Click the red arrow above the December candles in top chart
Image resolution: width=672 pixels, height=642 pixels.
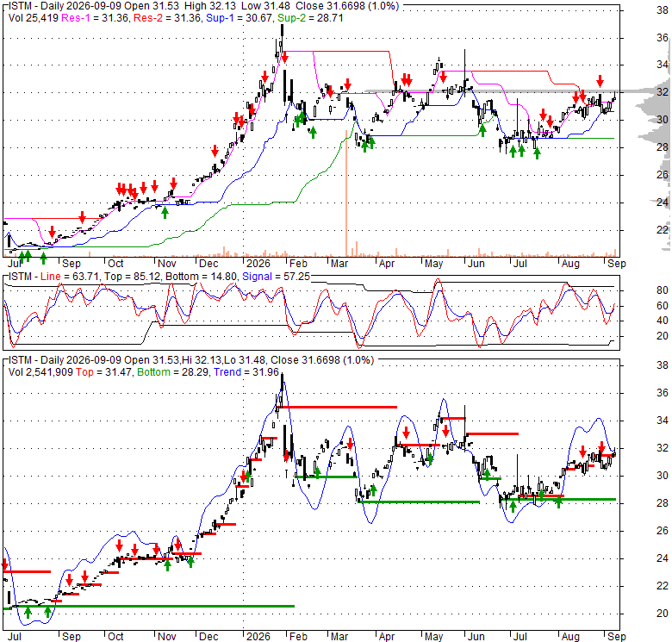[215, 151]
